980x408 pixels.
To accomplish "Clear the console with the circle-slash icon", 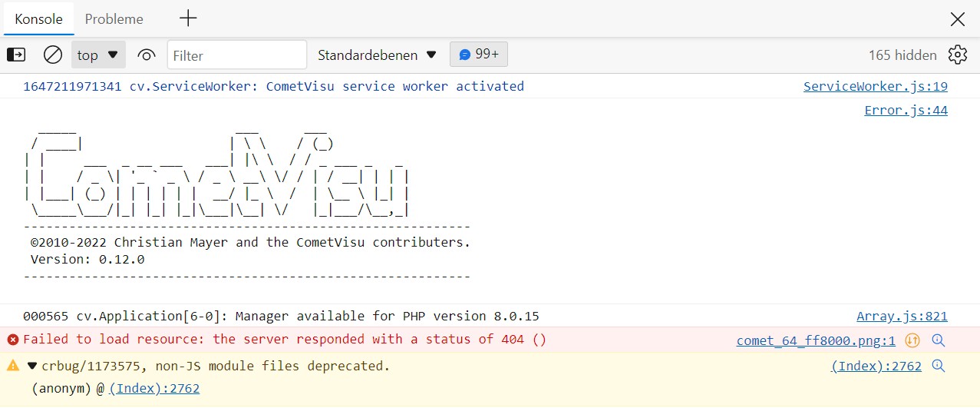I will pos(52,55).
